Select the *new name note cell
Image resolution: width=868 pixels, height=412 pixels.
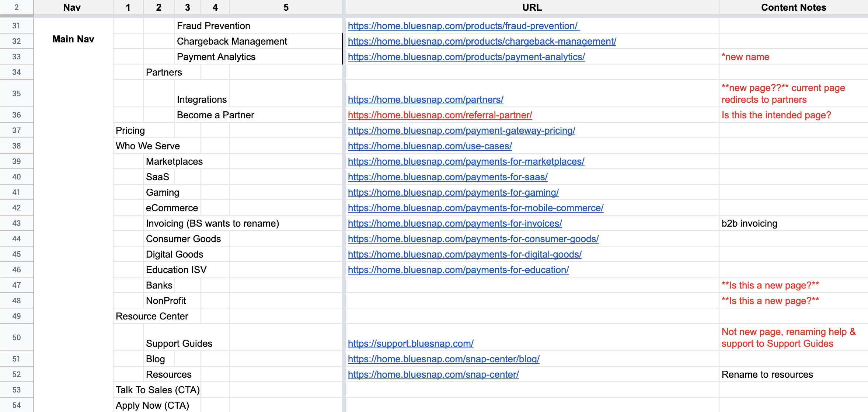click(x=793, y=57)
